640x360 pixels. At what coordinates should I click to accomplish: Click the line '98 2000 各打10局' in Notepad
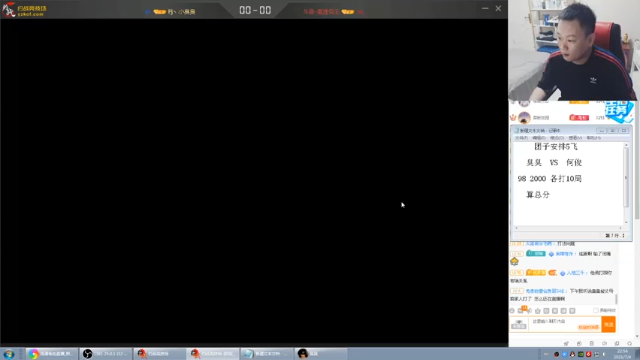549,179
